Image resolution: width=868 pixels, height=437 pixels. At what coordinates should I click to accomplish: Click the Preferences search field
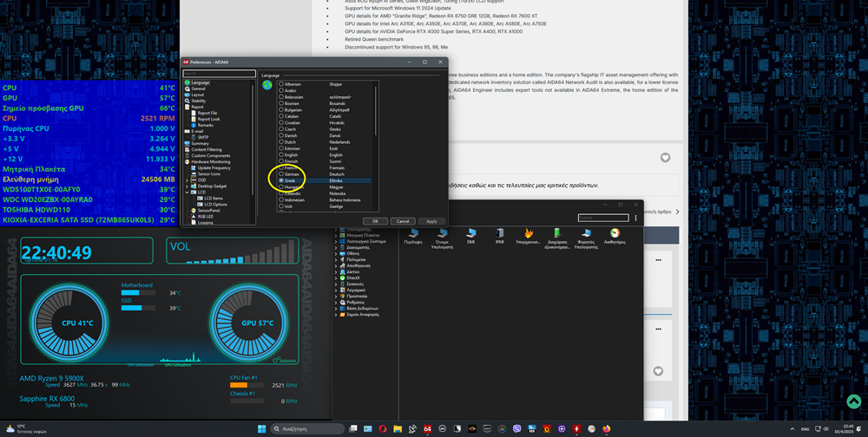coord(220,73)
